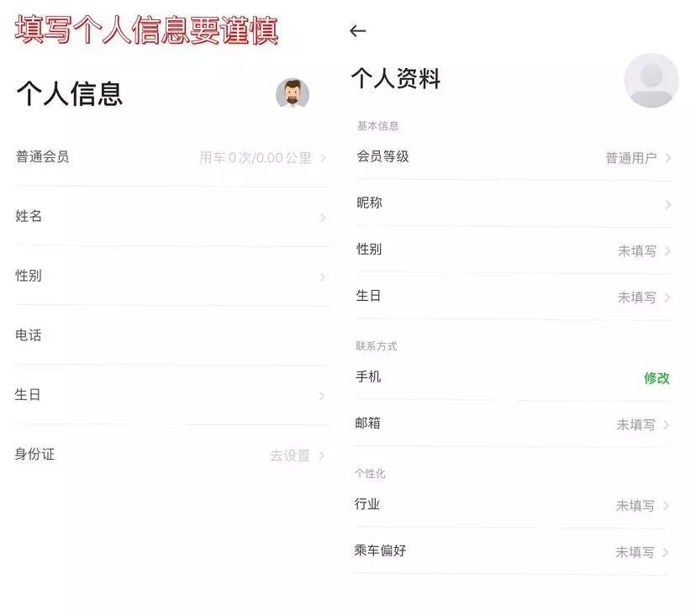Tap the bearded man avatar icon
The height and width of the screenshot is (616, 696).
(x=293, y=93)
